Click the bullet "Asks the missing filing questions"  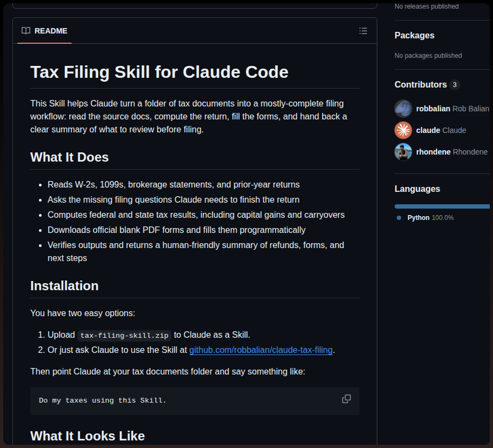click(x=174, y=199)
